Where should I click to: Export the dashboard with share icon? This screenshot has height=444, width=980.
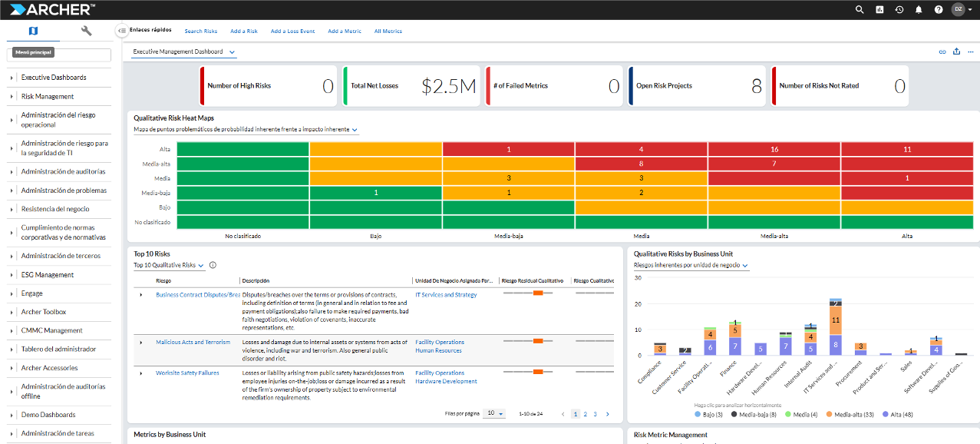(x=956, y=52)
